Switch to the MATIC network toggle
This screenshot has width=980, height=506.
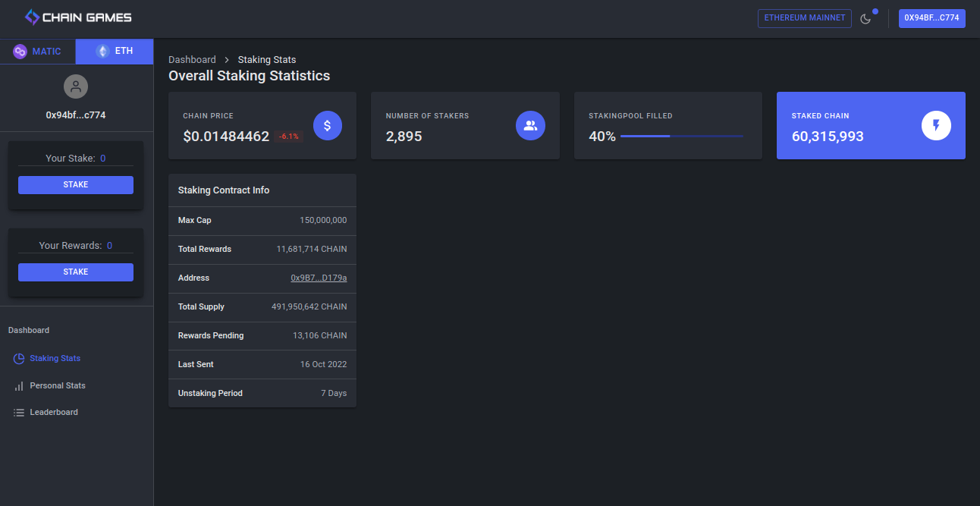coord(37,51)
